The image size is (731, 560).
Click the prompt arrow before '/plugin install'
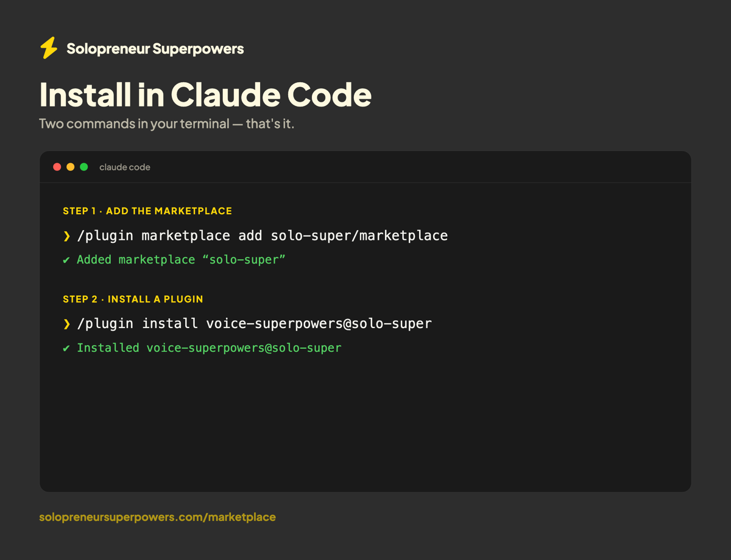point(67,324)
